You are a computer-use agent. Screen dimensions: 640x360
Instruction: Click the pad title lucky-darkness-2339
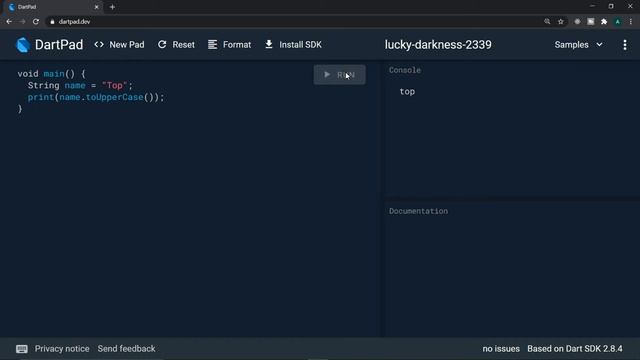pos(438,45)
